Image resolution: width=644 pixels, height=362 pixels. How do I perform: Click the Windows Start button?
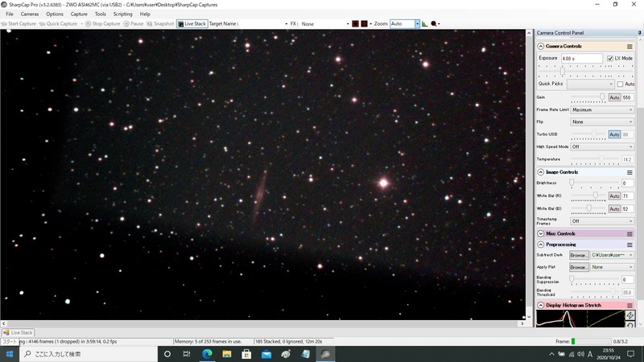tap(10, 354)
